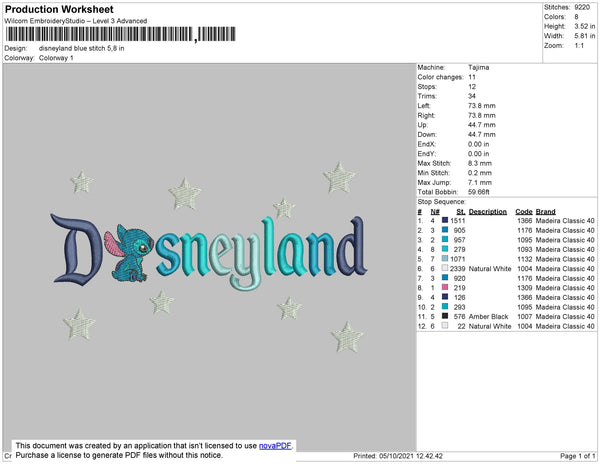Select the white swatch in stop 6 (2339 stitches)

coord(445,268)
